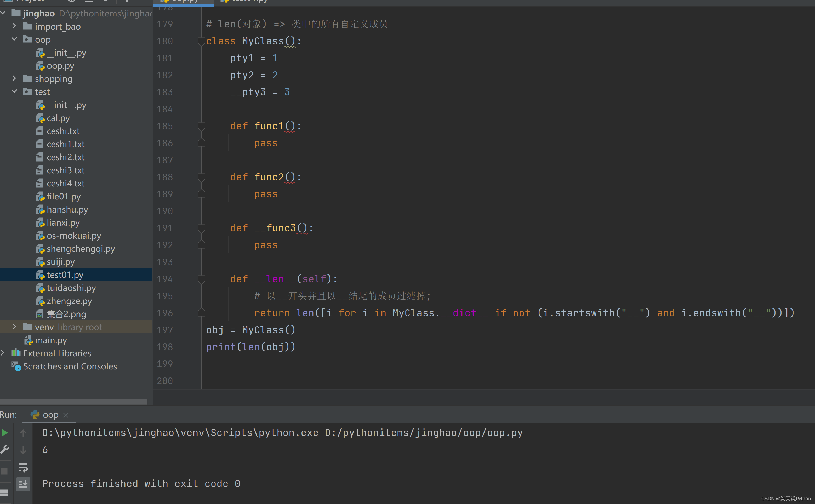This screenshot has height=504, width=815.
Task: Fold class MyClass at line 180
Action: coord(201,41)
